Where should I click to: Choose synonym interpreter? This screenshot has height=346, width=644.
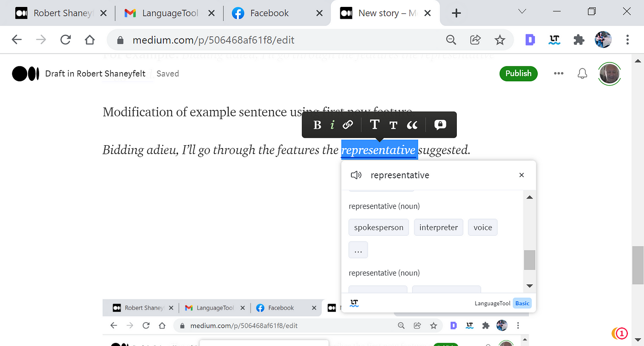(x=438, y=227)
